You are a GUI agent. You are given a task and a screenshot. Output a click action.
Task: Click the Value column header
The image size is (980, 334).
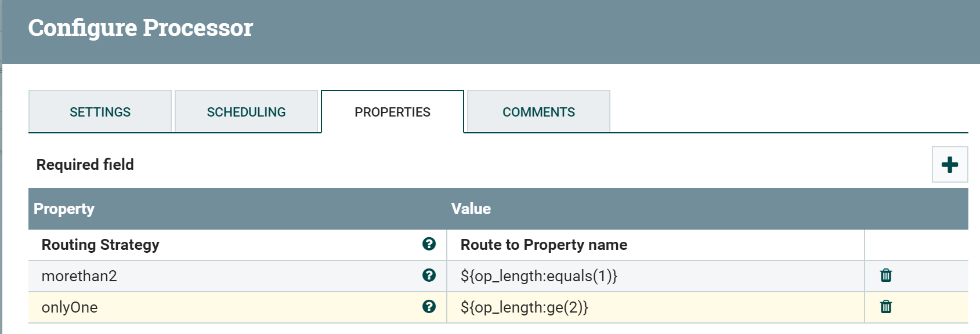[x=471, y=209]
